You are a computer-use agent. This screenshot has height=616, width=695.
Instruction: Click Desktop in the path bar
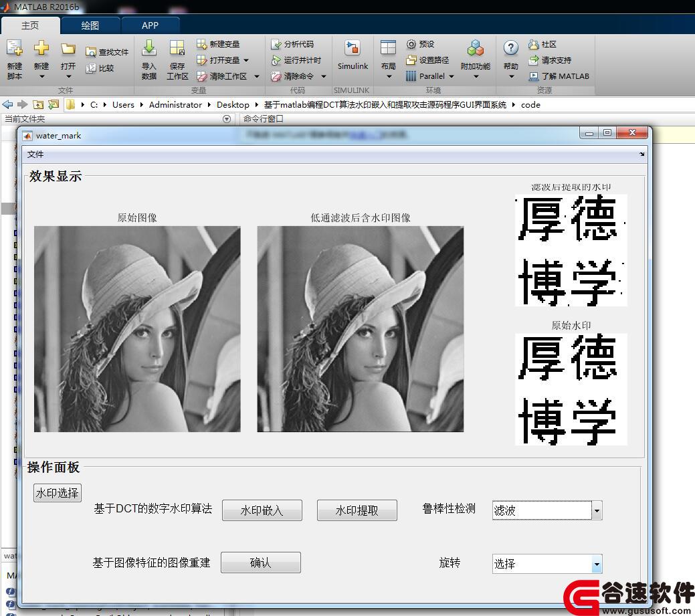(233, 104)
